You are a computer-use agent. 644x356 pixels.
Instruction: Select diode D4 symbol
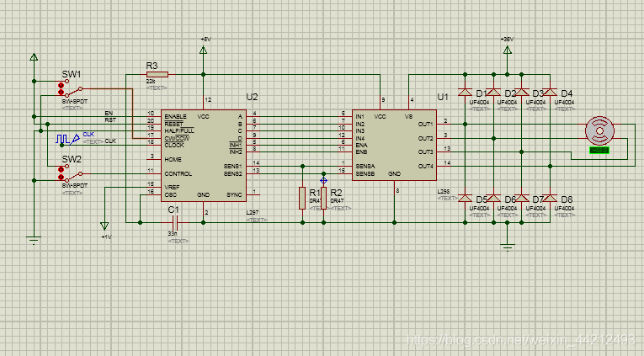[549, 93]
